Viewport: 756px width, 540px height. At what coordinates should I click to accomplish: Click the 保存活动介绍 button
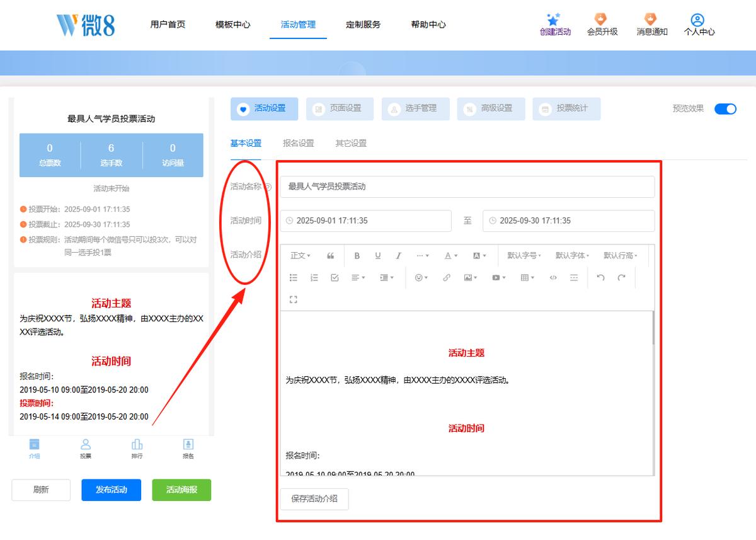pyautogui.click(x=314, y=498)
